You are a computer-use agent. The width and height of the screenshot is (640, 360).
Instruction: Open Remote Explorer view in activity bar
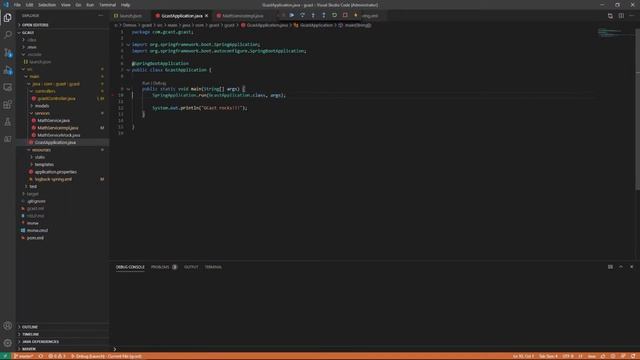click(x=8, y=87)
